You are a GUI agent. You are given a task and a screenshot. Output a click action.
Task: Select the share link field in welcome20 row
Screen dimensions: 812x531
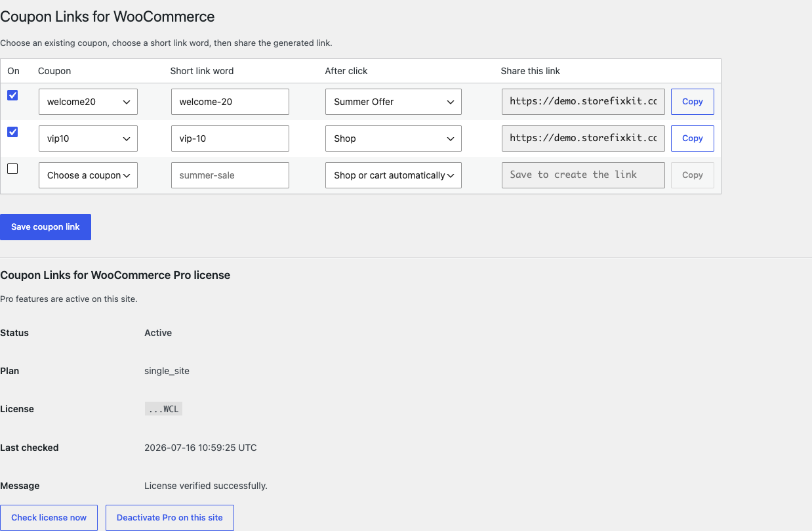[583, 102]
